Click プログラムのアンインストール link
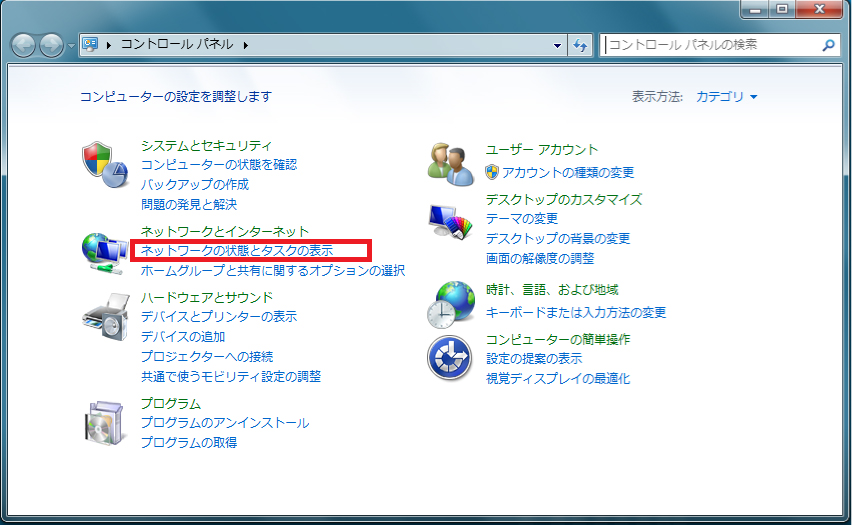Screen dimensions: 852x526 225,423
